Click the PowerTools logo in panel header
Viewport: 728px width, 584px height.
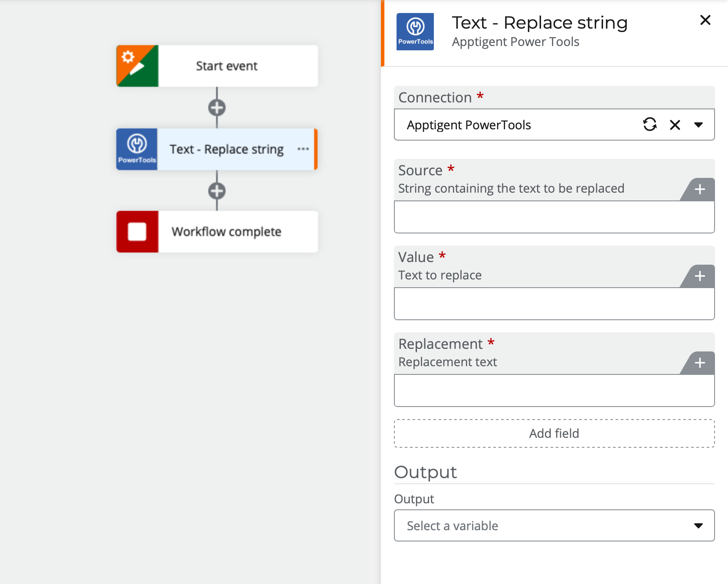(x=415, y=32)
